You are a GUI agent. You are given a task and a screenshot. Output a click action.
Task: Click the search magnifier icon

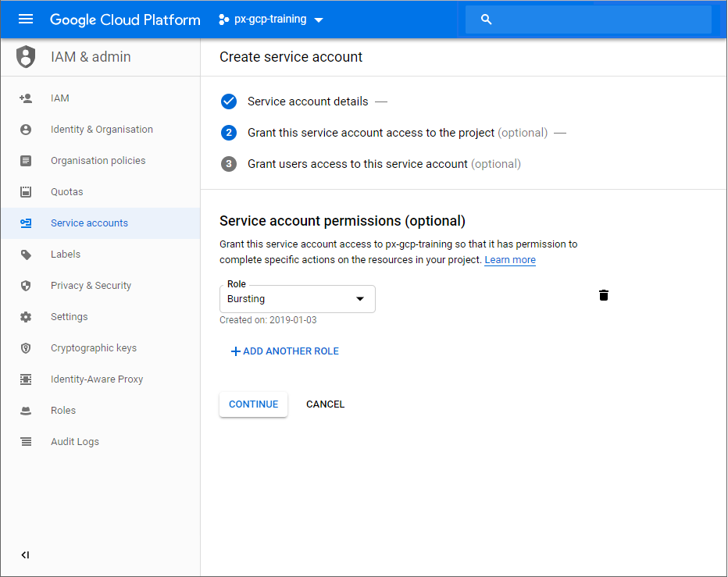(487, 20)
